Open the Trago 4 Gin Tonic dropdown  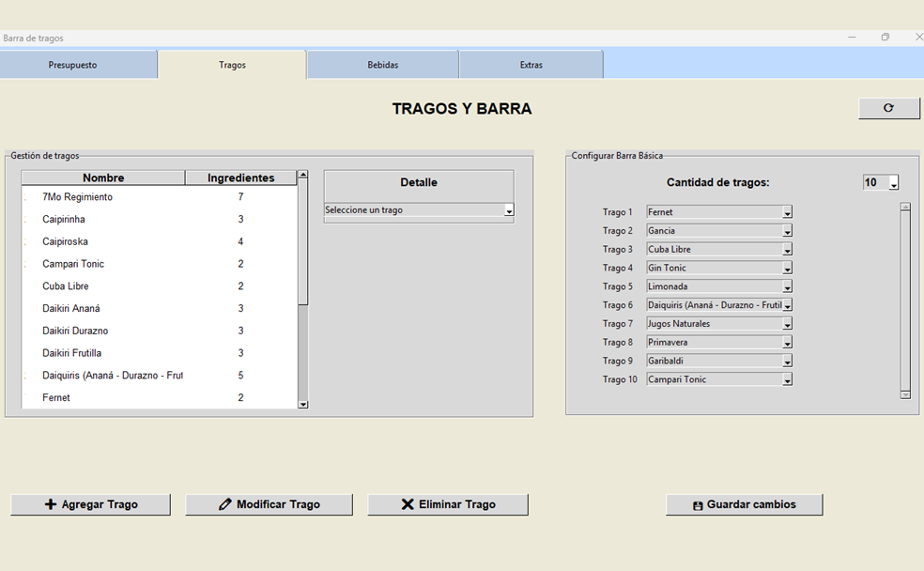(719, 268)
